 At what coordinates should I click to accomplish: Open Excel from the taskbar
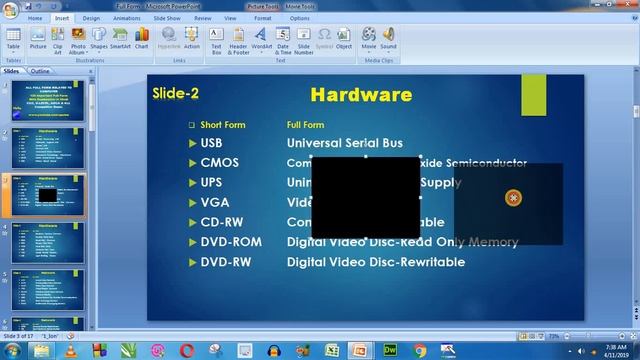pos(332,351)
